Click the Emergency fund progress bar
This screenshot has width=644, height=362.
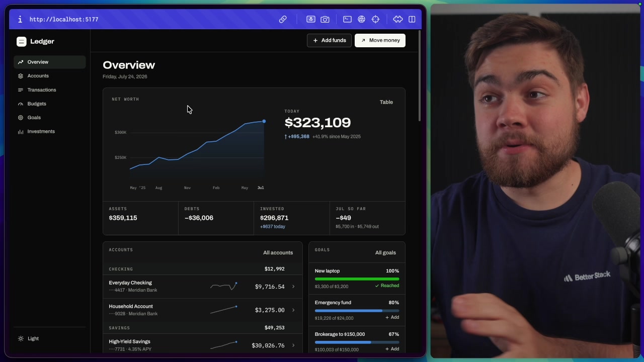(357, 311)
